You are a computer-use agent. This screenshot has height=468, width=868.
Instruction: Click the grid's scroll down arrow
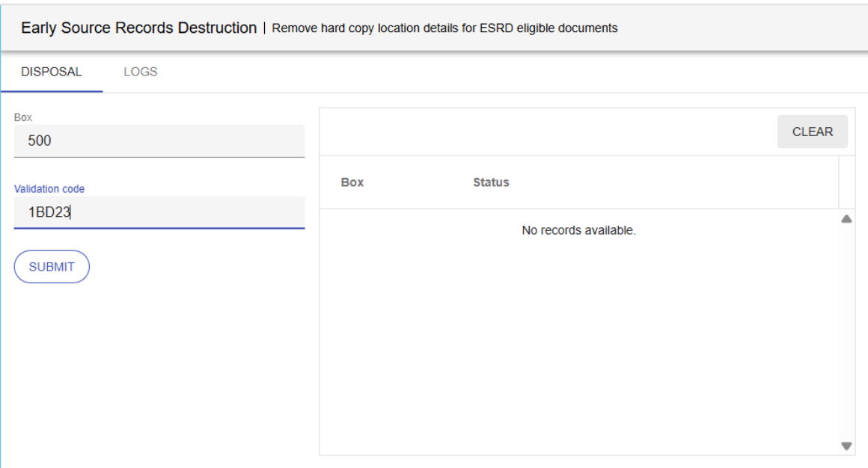tap(846, 446)
